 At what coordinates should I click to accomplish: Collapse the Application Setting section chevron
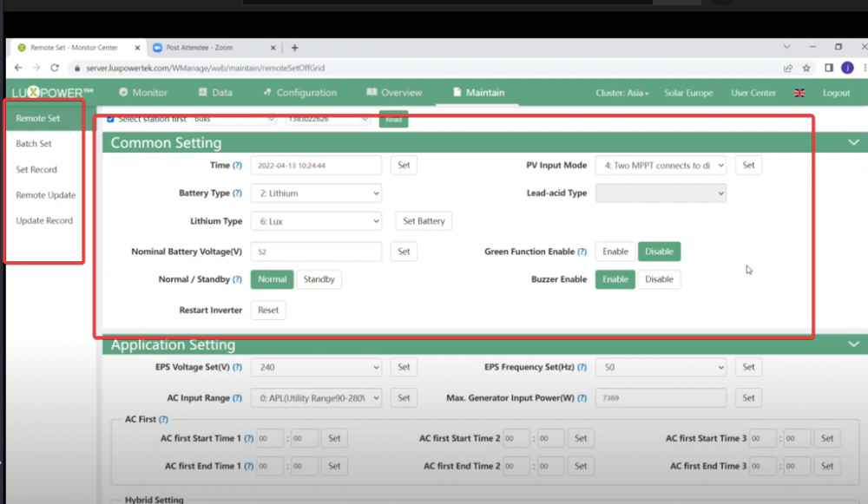tap(853, 344)
